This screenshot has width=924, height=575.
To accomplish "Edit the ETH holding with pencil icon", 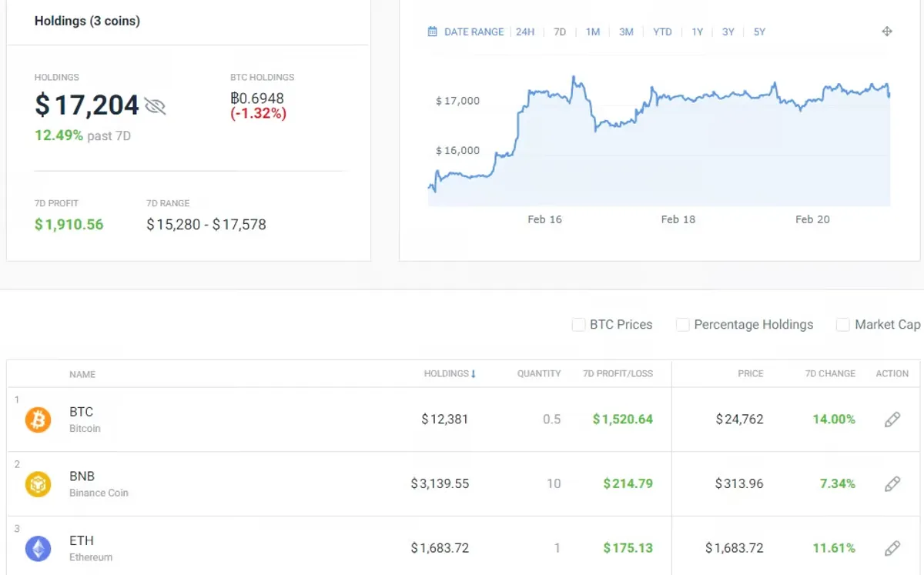I will pyautogui.click(x=892, y=549).
